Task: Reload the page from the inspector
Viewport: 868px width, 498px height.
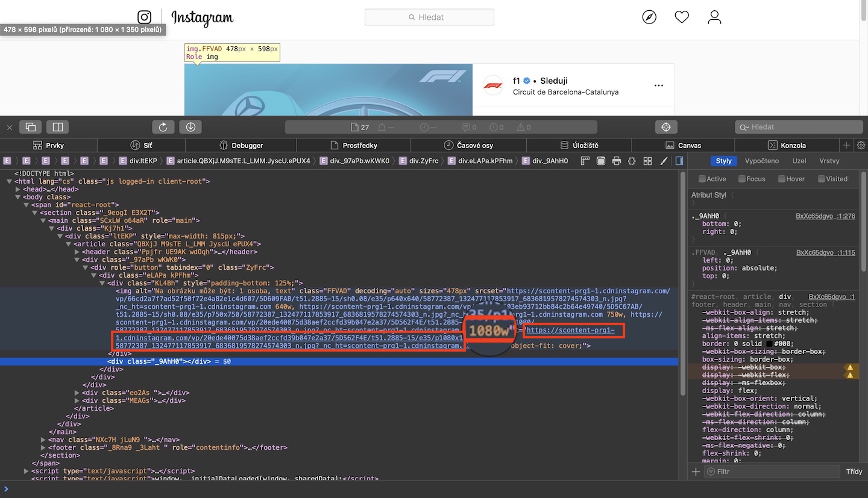Action: pyautogui.click(x=163, y=127)
